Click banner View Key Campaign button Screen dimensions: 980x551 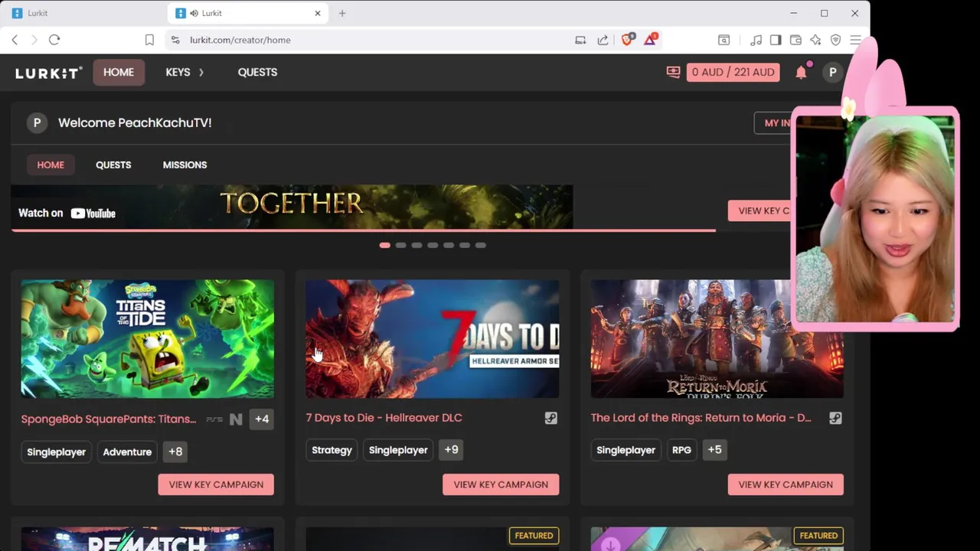(759, 210)
